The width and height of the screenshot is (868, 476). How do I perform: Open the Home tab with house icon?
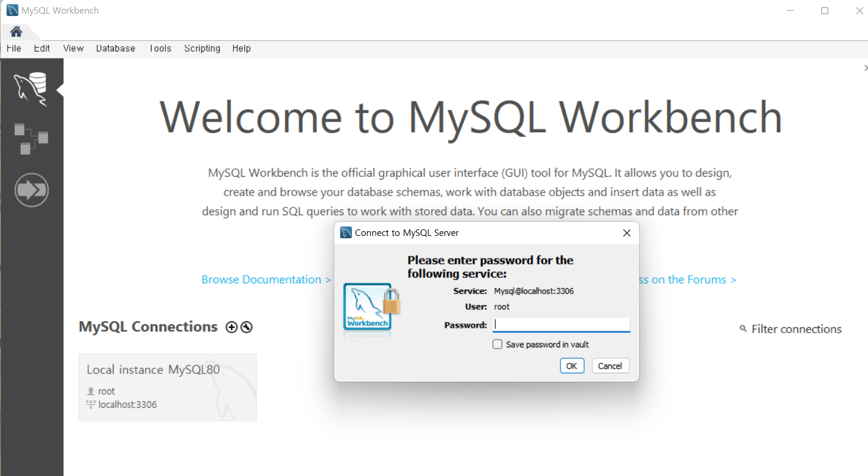coord(16,31)
